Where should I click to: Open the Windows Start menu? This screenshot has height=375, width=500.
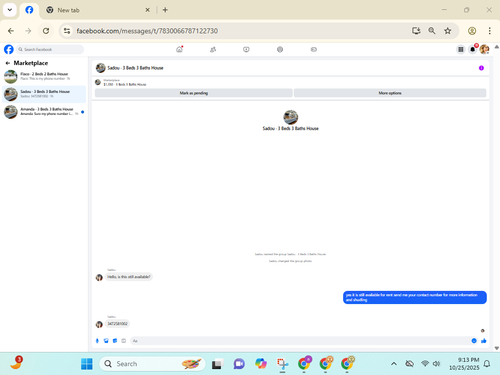[87, 364]
